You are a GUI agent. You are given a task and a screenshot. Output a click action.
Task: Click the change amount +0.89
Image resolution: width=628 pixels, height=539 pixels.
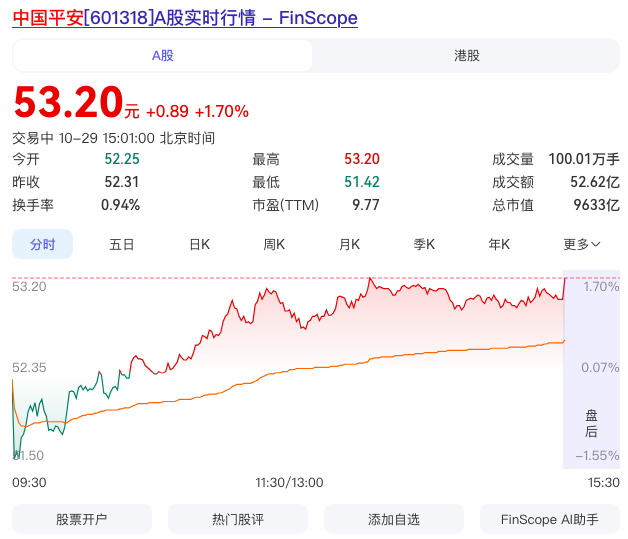click(x=167, y=112)
